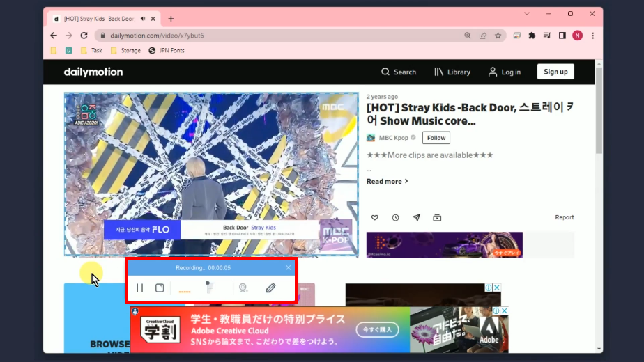644x362 pixels.
Task: Open the MBC Kpop channel
Action: [393, 138]
